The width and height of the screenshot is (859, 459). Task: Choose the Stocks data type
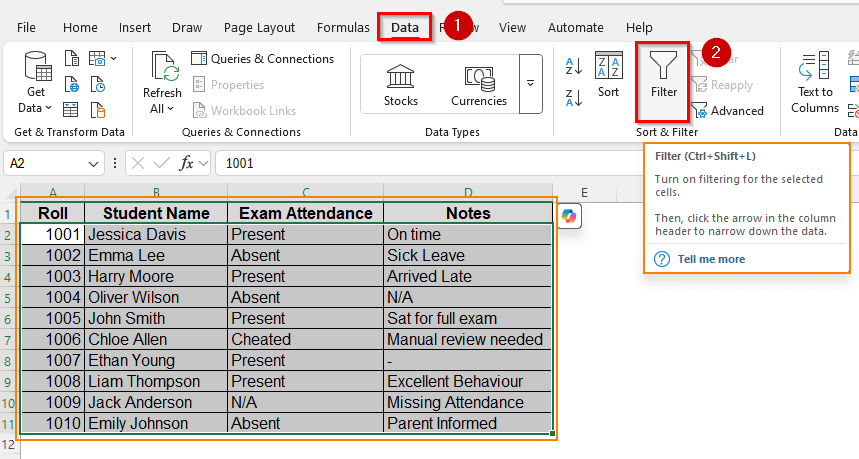point(401,84)
